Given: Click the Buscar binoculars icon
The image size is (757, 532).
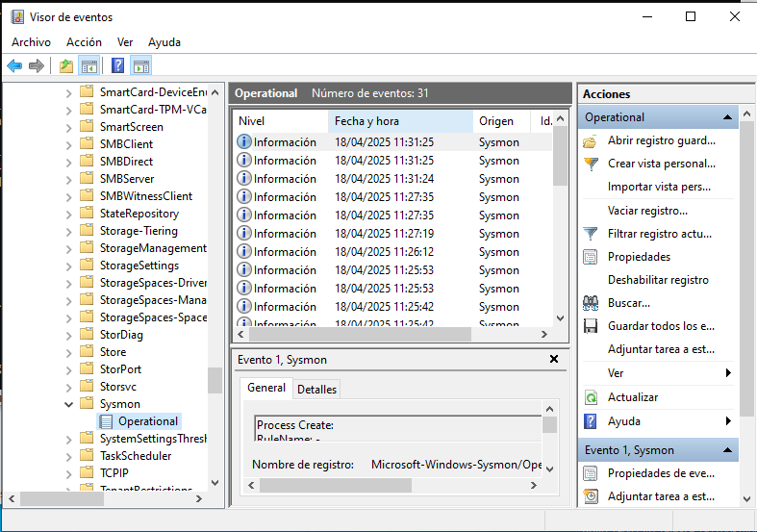Looking at the screenshot, I should [x=591, y=303].
